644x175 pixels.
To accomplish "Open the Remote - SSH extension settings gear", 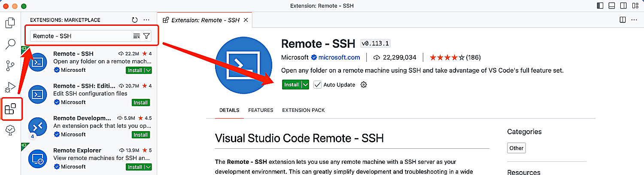I will pyautogui.click(x=364, y=85).
